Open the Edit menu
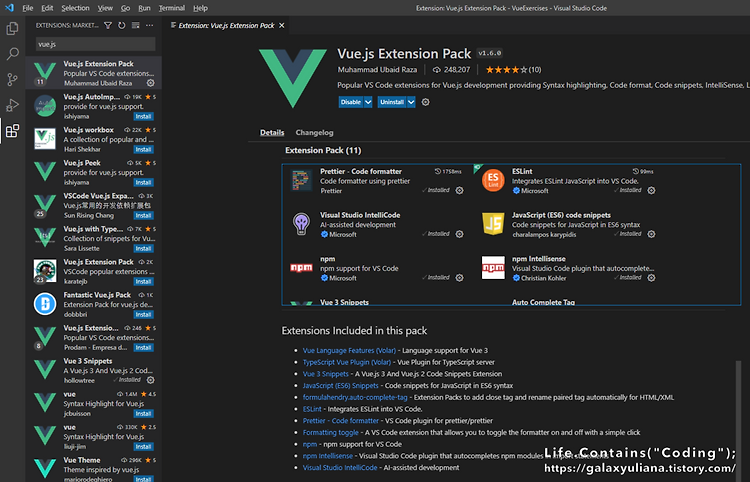 (47, 8)
